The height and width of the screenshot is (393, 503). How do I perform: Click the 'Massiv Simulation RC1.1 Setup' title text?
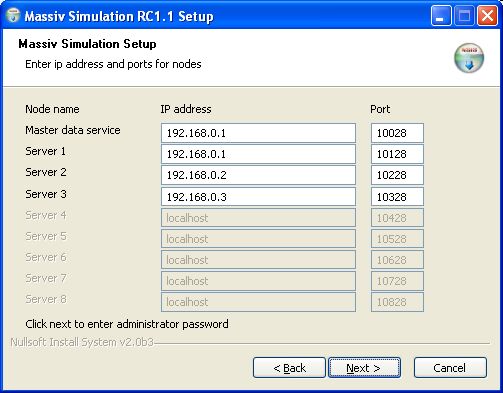[x=119, y=16]
